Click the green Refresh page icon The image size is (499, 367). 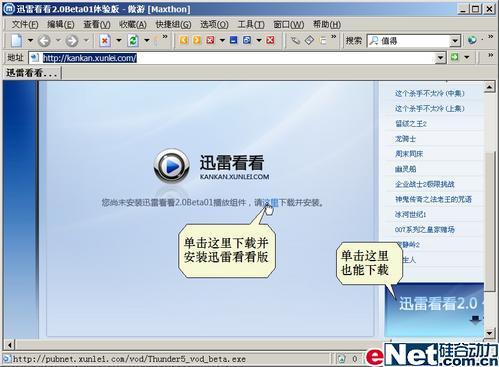point(133,41)
